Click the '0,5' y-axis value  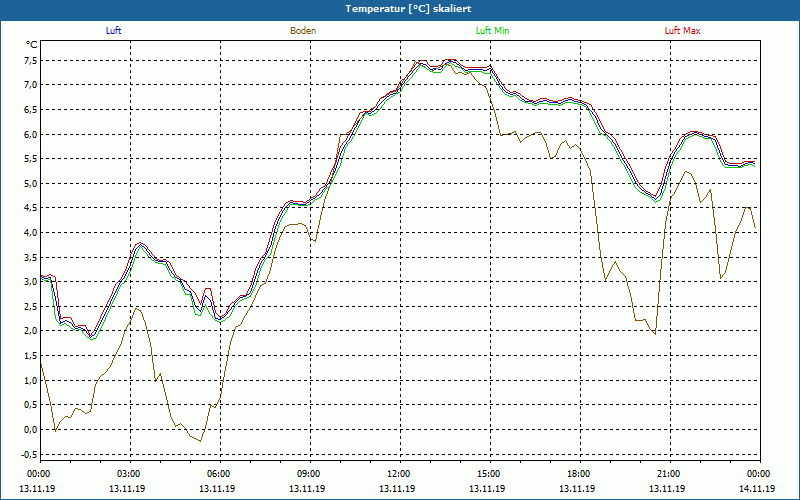coord(31,405)
